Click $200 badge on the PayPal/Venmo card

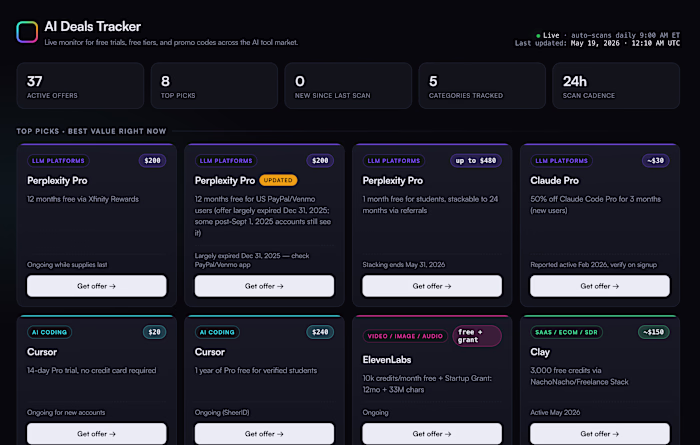(x=320, y=161)
